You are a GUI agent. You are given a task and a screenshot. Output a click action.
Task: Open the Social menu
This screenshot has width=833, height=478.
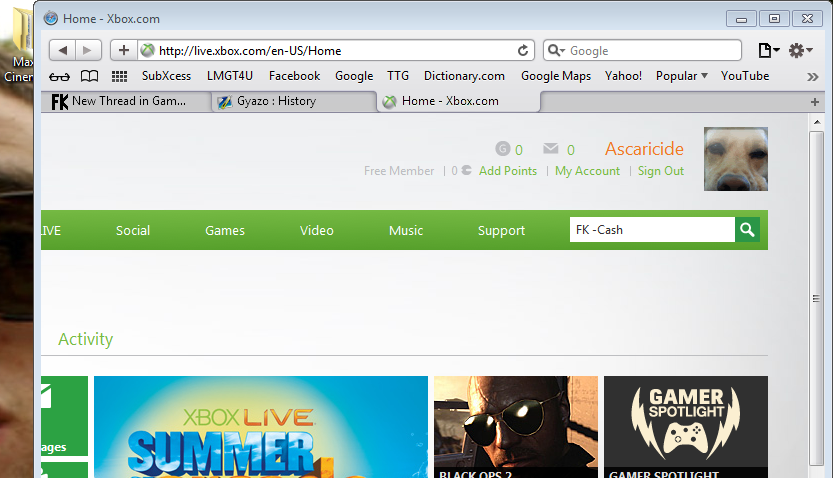tap(133, 231)
